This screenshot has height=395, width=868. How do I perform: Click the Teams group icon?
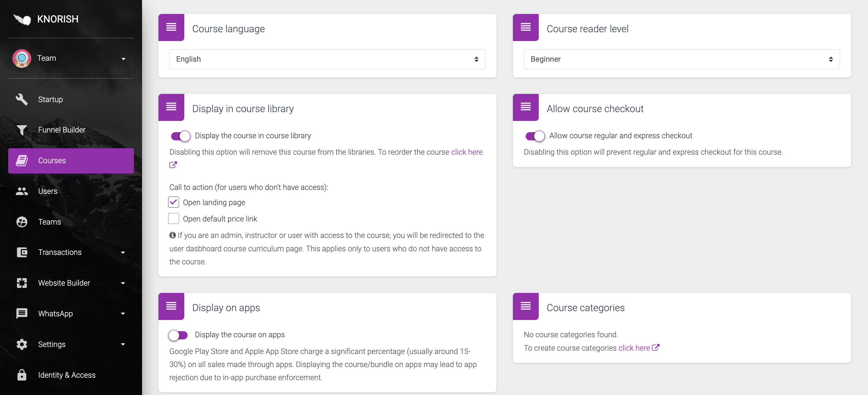coord(22,222)
